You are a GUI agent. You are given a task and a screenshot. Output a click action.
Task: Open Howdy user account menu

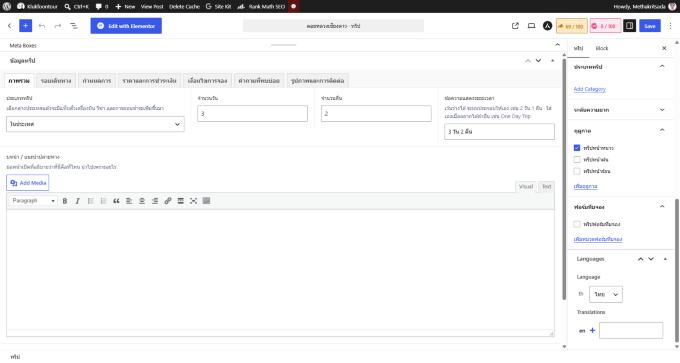tap(644, 7)
